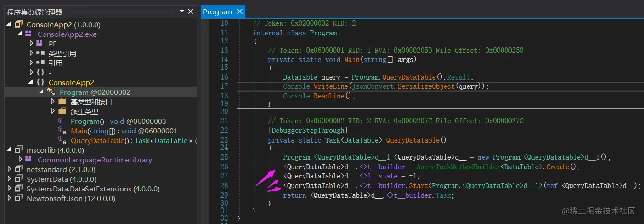This screenshot has width=644, height=224.
Task: Click the comment 'Token: 0x06000002 RID: 2'
Action: (326, 121)
